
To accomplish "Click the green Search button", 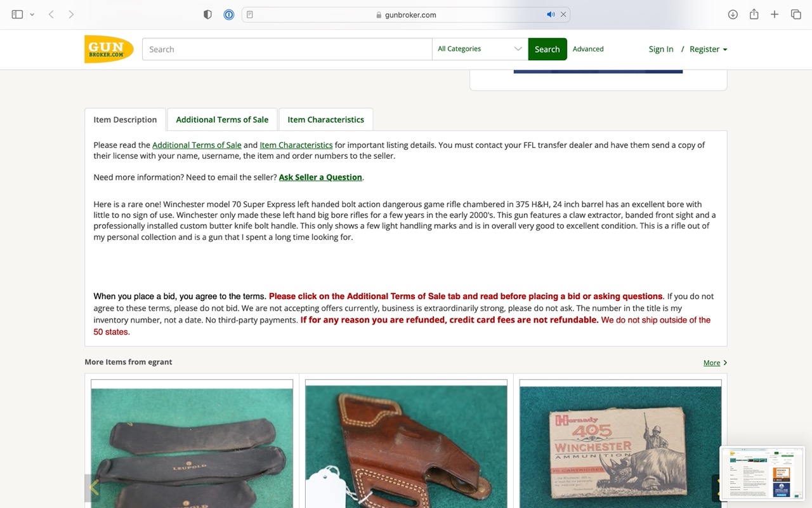I will [x=547, y=49].
